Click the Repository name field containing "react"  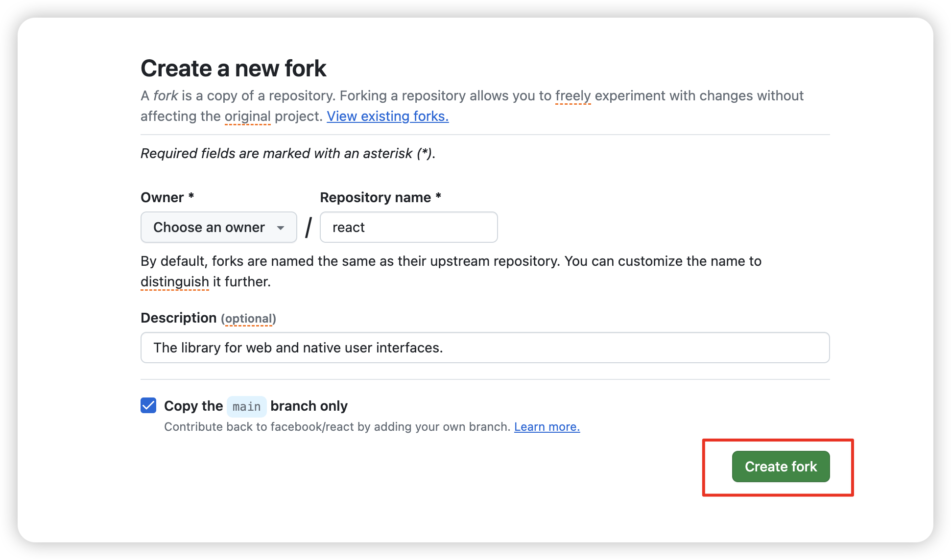408,227
